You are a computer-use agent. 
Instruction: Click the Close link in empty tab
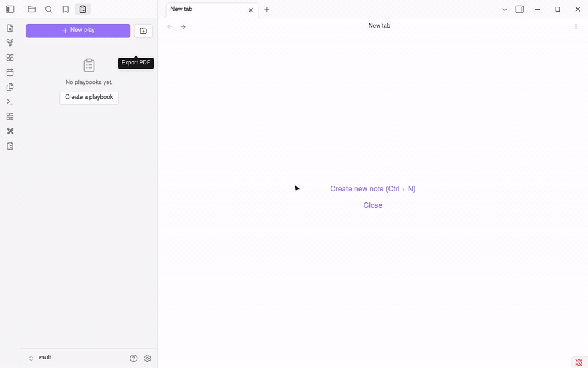click(373, 205)
